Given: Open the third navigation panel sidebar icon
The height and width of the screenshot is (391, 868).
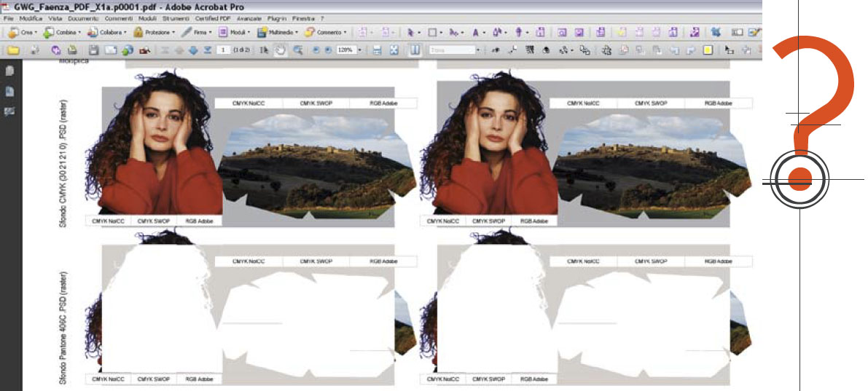Looking at the screenshot, I should pos(9,111).
